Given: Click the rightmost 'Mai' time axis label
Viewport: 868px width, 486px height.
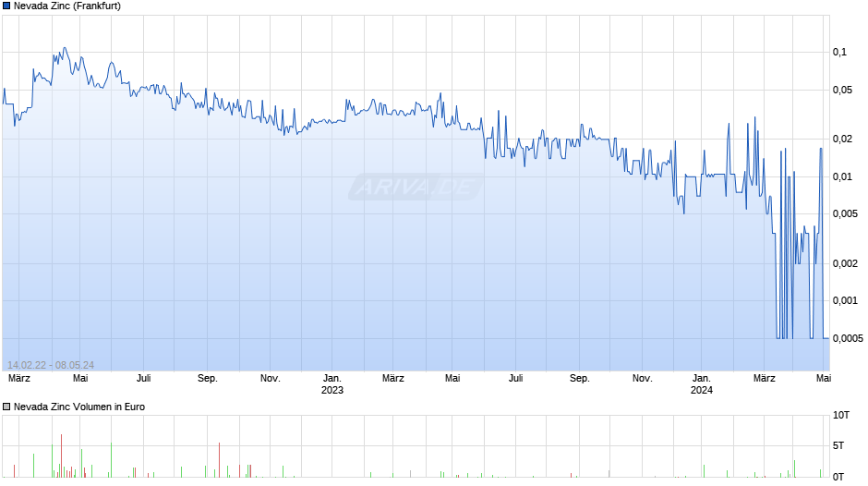Looking at the screenshot, I should tap(824, 378).
